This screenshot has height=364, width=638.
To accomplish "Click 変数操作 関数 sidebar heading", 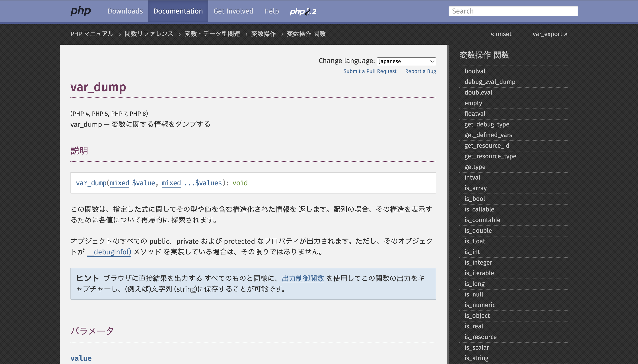I will pyautogui.click(x=484, y=55).
